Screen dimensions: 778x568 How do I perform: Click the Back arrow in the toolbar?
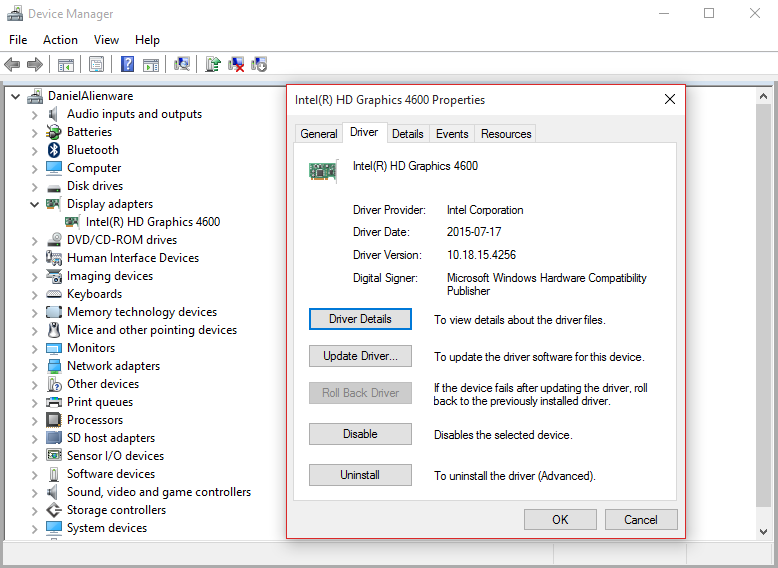click(12, 64)
